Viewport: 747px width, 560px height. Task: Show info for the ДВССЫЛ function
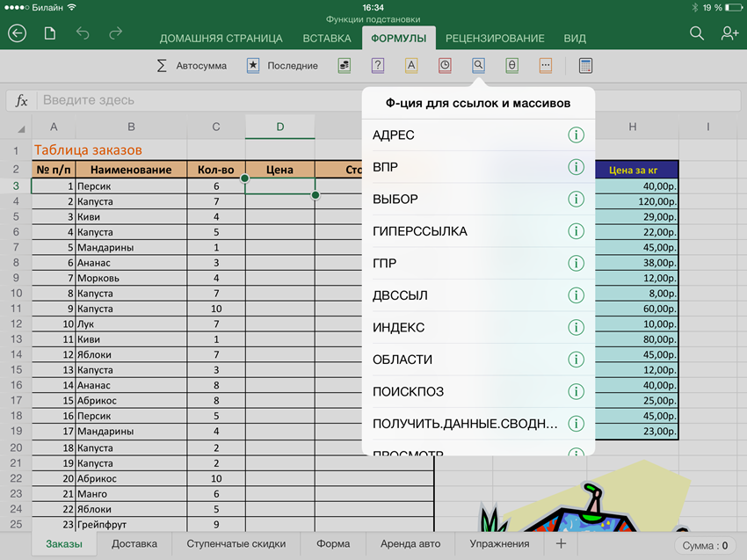click(x=576, y=295)
